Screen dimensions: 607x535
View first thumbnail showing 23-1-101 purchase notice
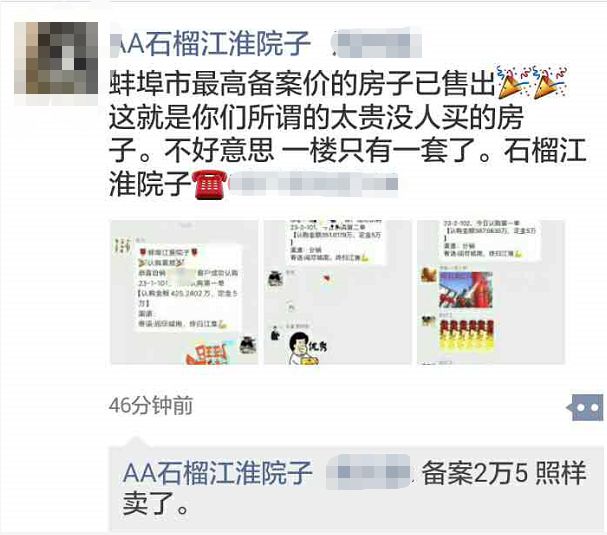tap(185, 292)
